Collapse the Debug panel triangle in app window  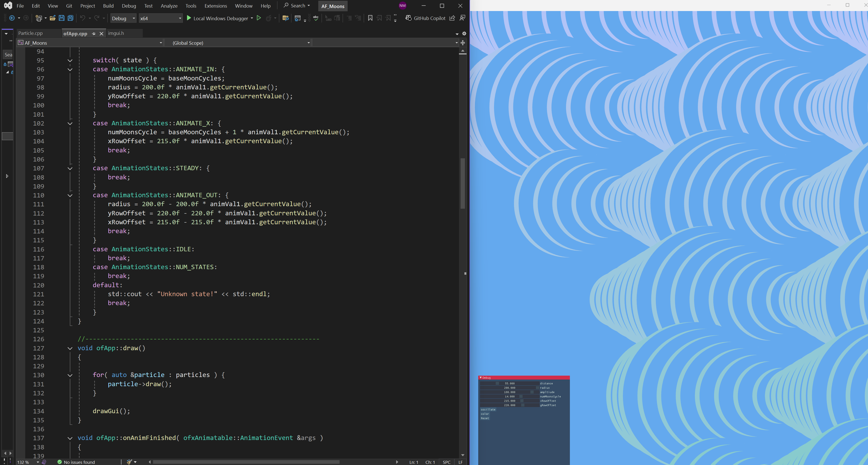(x=481, y=378)
